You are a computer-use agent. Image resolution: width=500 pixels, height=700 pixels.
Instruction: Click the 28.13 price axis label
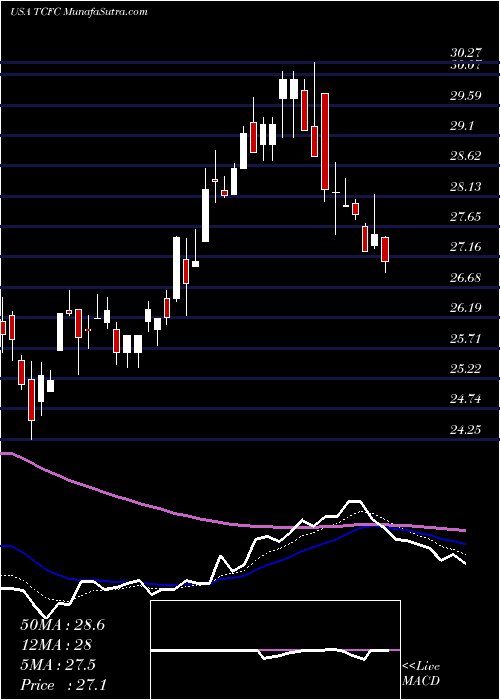point(465,187)
